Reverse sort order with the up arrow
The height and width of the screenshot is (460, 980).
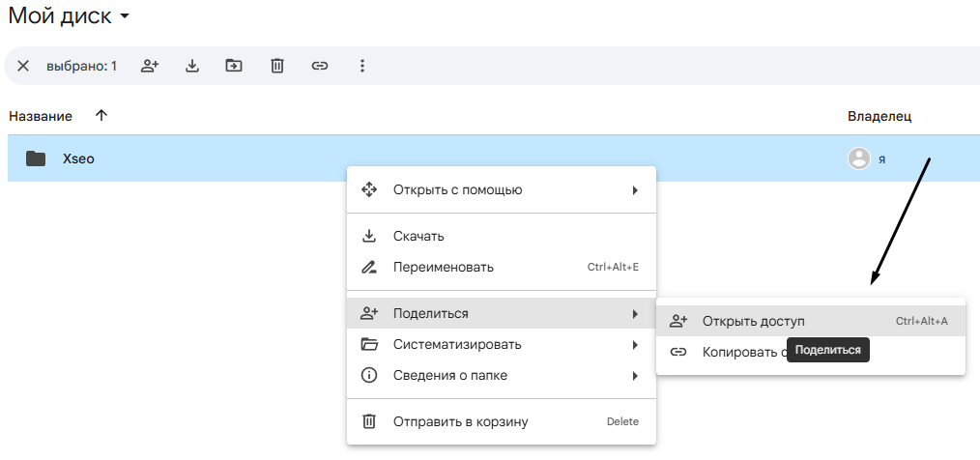[x=101, y=116]
